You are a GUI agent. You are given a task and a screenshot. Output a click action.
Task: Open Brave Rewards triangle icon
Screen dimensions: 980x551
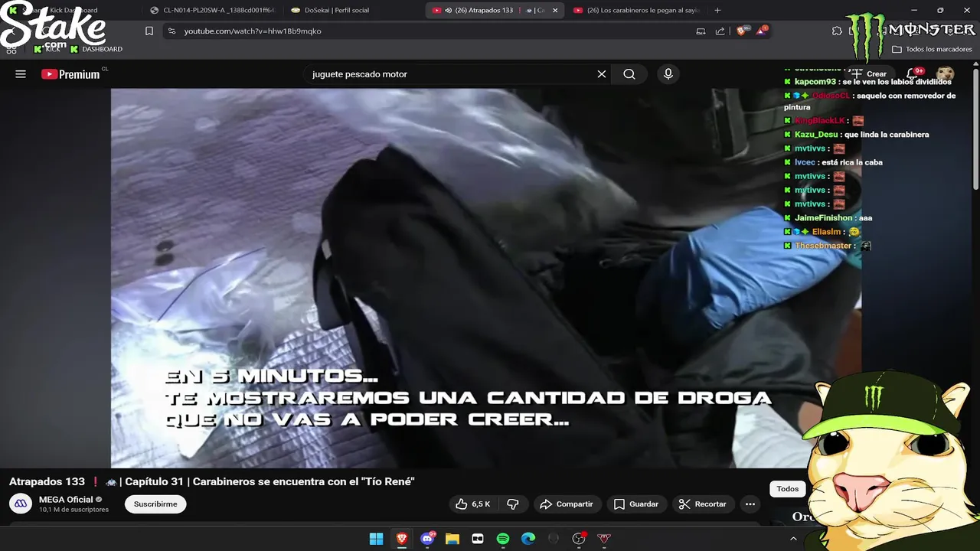762,31
